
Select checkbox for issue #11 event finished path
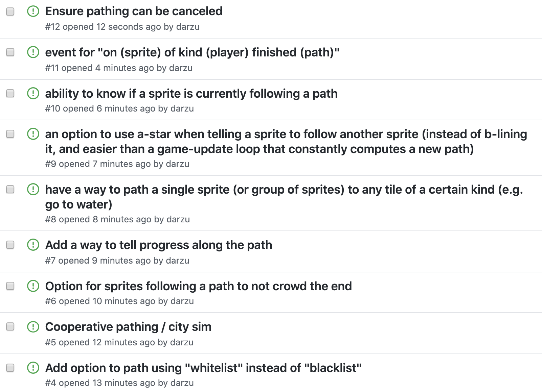[10, 52]
